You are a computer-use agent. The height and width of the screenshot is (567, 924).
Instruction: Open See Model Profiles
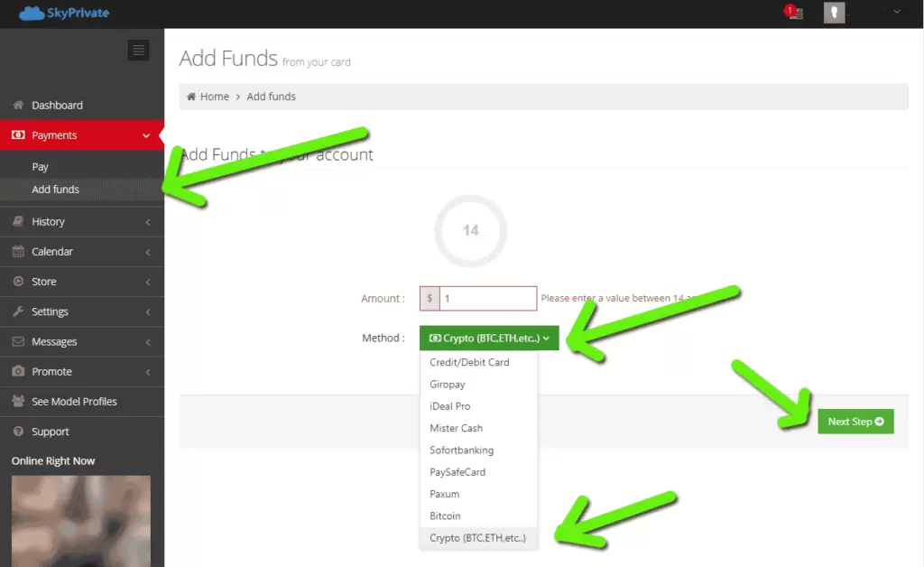point(82,402)
